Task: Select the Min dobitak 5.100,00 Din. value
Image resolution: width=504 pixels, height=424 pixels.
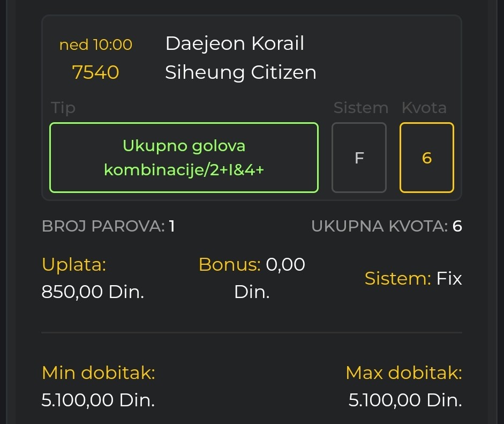Action: tap(98, 400)
